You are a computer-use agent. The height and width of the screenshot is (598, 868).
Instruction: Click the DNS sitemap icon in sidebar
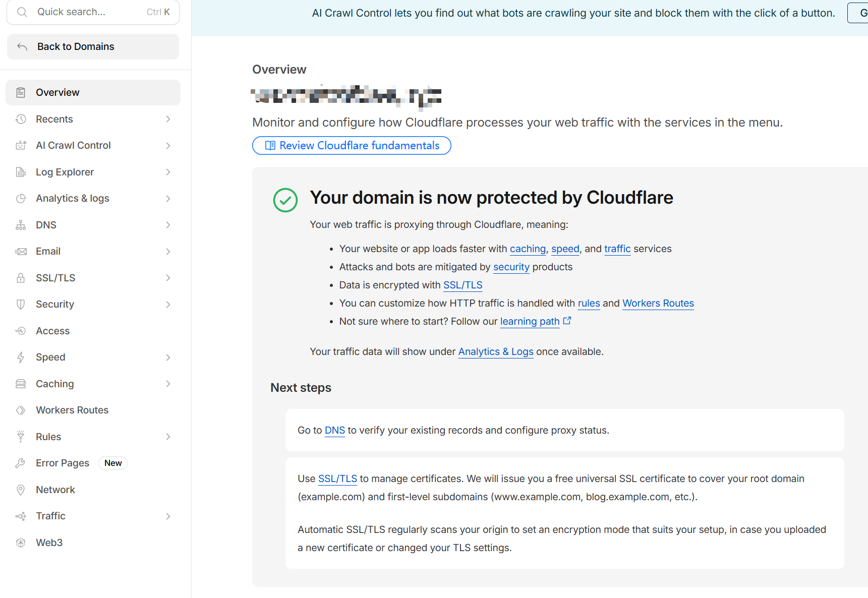pos(21,225)
